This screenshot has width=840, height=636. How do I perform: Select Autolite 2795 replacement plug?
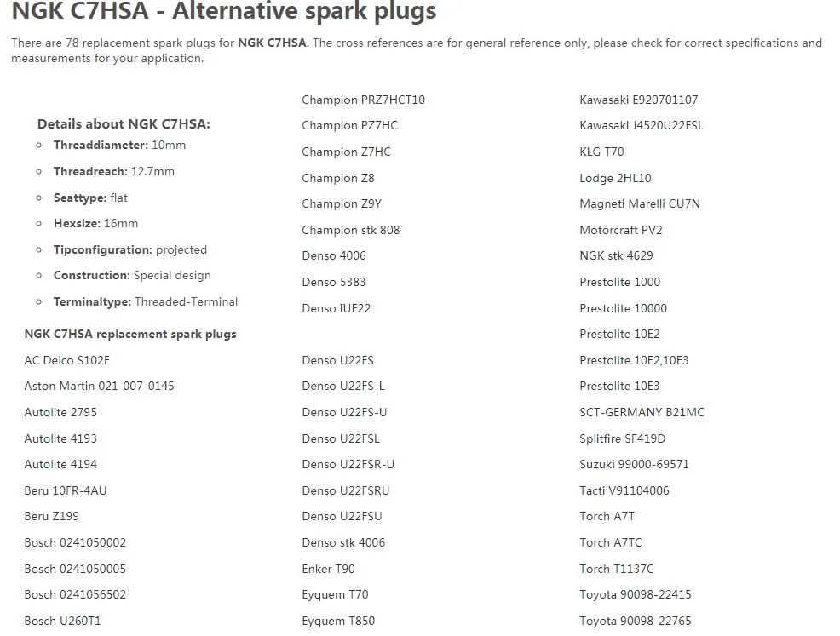click(60, 412)
